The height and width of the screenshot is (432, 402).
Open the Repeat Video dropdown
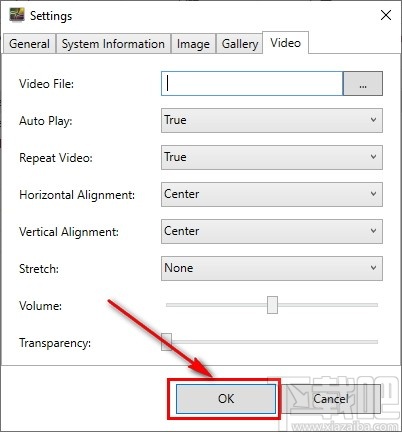(272, 157)
